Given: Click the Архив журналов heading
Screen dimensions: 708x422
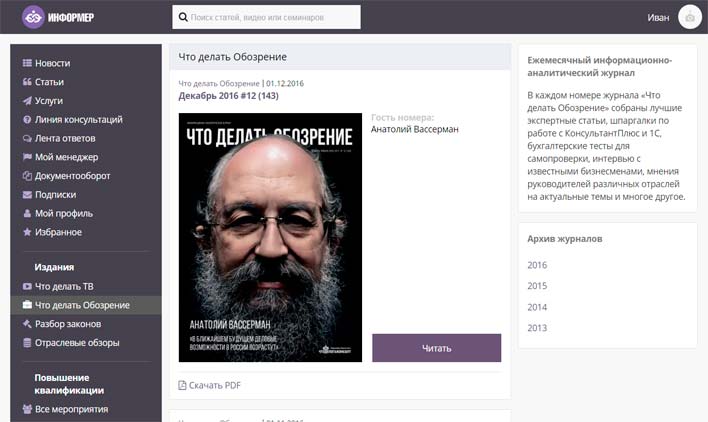Looking at the screenshot, I should [x=564, y=239].
